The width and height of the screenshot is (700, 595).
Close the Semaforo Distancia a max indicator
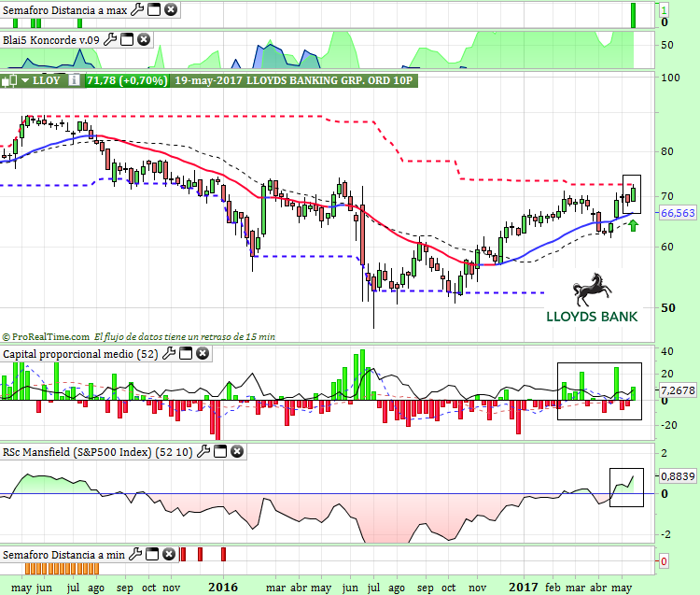(x=171, y=9)
